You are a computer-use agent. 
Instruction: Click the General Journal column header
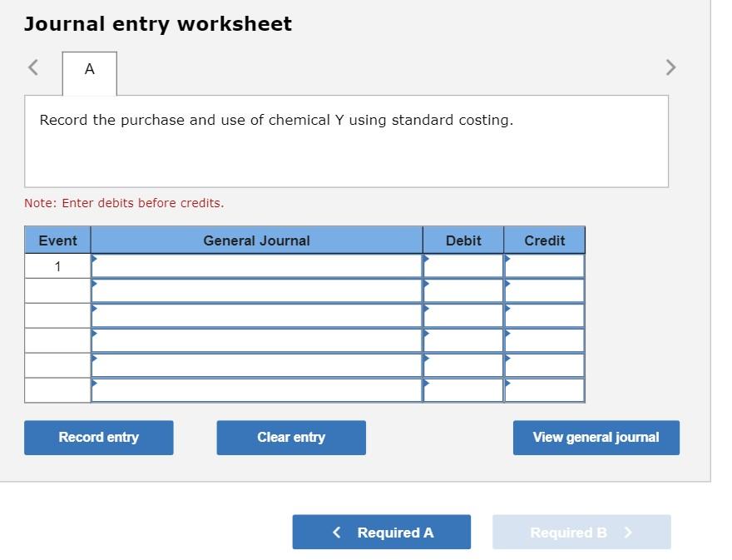pyautogui.click(x=255, y=240)
